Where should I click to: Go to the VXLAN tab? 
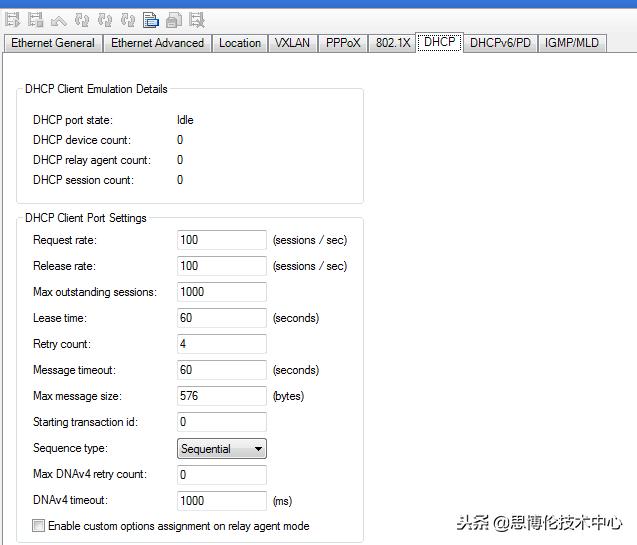tap(292, 43)
